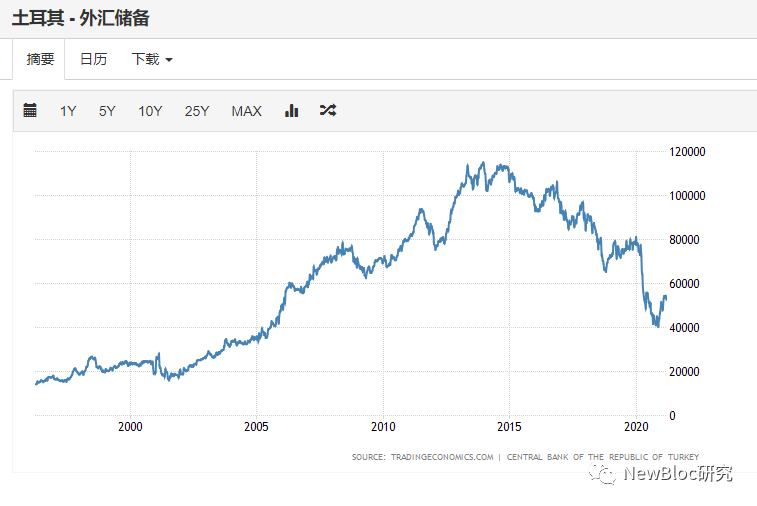Select the 5Y time range

click(107, 111)
